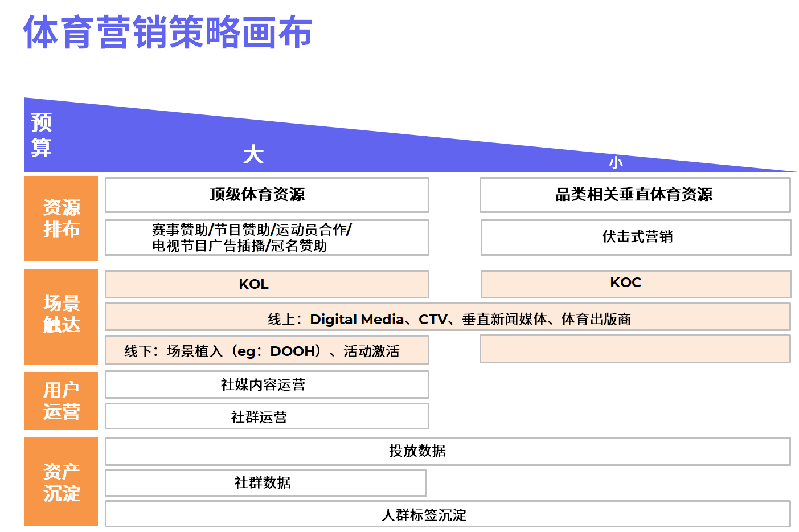
Task: Select the 社群数据 box
Action: pos(266,483)
